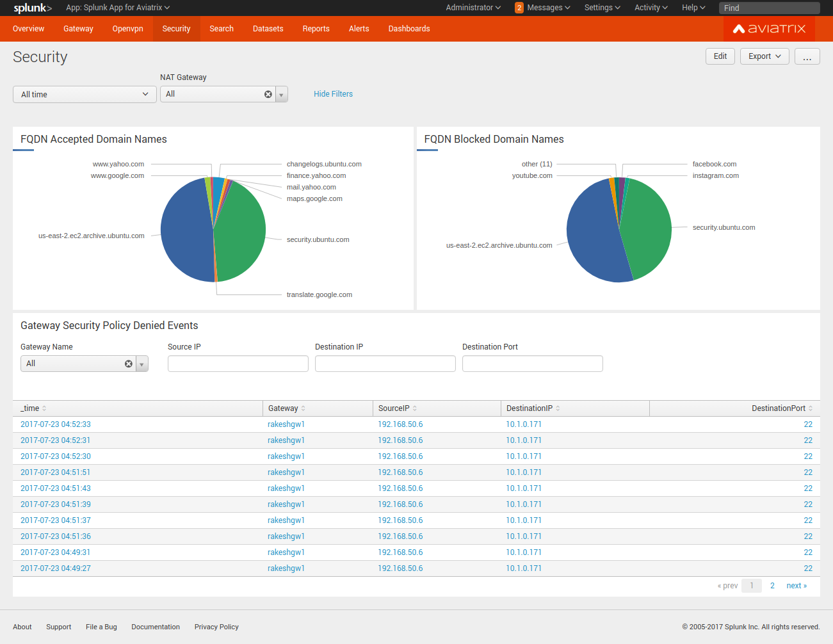The width and height of the screenshot is (833, 644).
Task: Click the Messages count badge
Action: click(x=519, y=8)
